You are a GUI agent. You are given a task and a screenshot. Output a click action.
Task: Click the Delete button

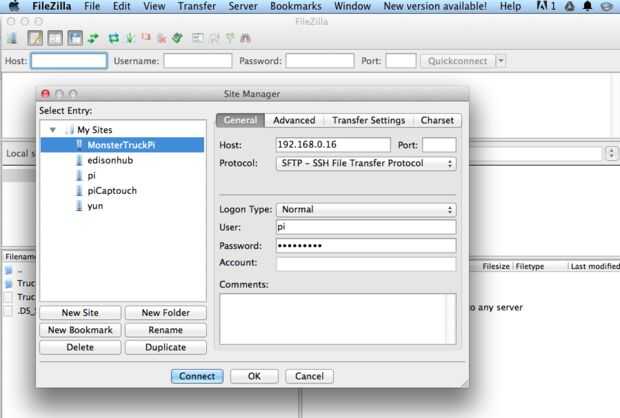point(80,347)
